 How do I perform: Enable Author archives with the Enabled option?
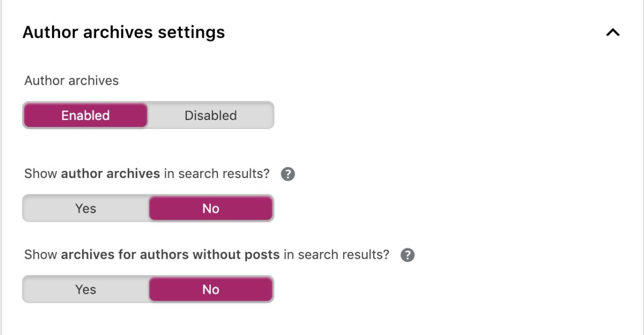click(x=85, y=115)
